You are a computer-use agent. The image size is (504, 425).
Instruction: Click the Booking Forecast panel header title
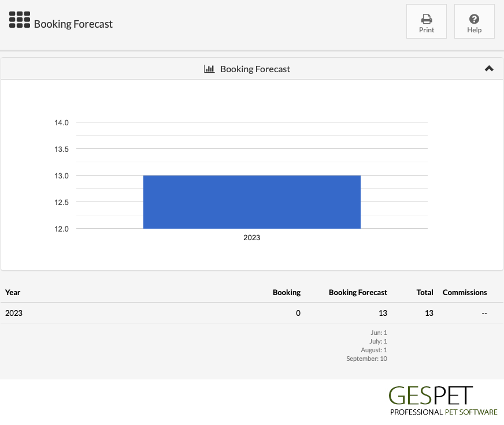[x=255, y=69]
